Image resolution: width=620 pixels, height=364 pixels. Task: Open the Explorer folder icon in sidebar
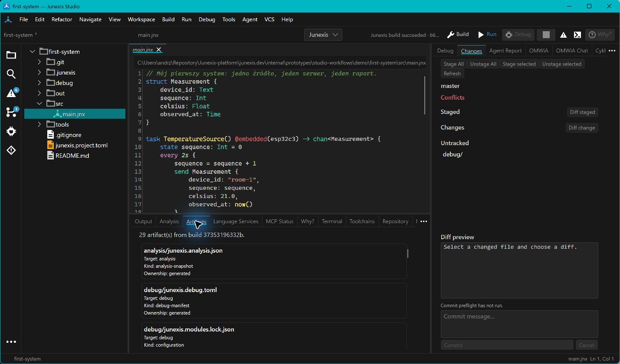click(11, 55)
